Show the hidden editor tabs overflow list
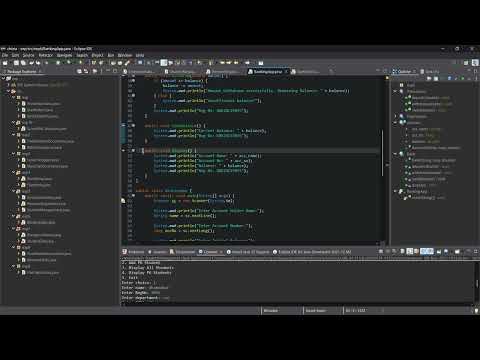 click(331, 71)
